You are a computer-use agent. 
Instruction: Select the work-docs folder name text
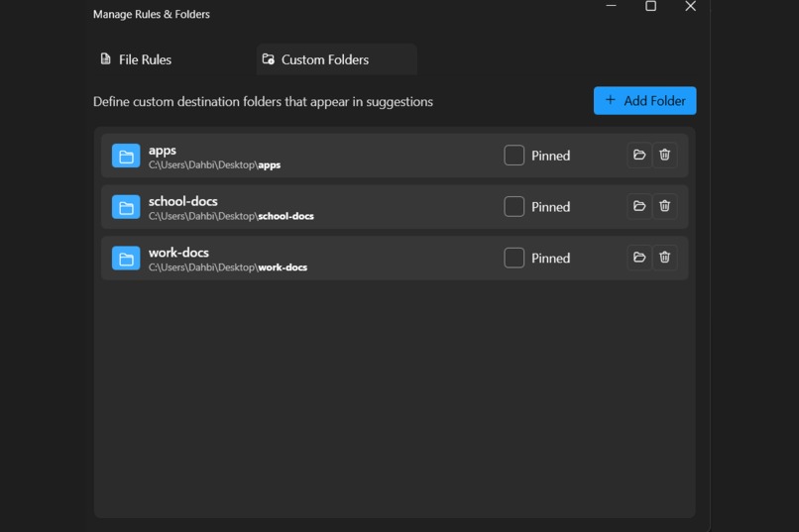[178, 253]
